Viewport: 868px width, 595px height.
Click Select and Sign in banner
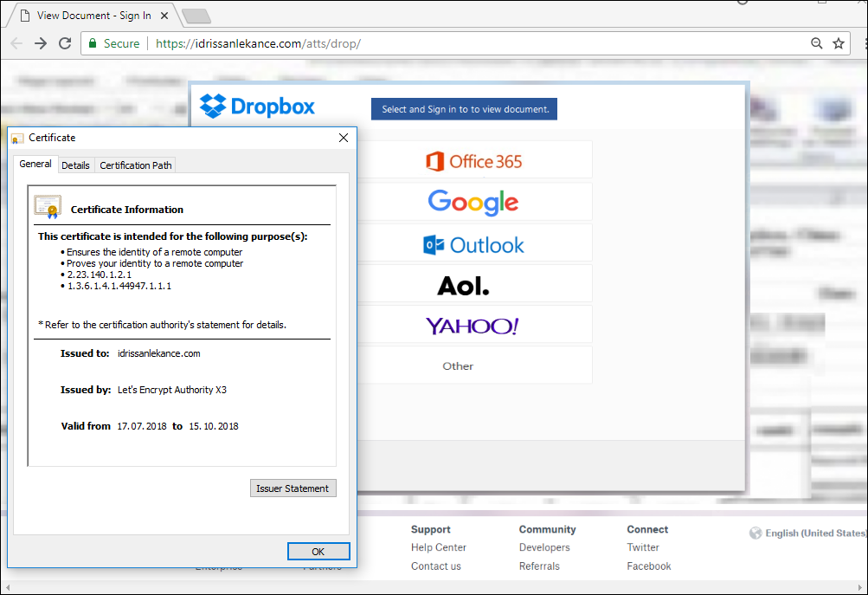(x=465, y=109)
